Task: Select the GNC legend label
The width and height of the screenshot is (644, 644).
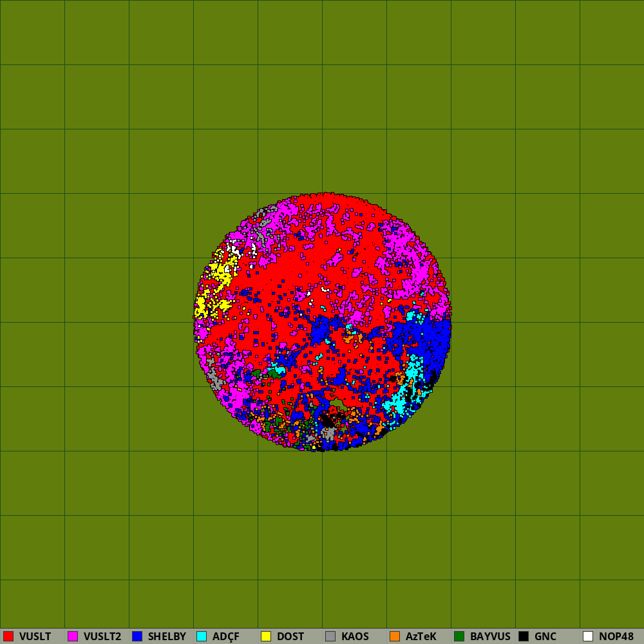Action: (545, 637)
